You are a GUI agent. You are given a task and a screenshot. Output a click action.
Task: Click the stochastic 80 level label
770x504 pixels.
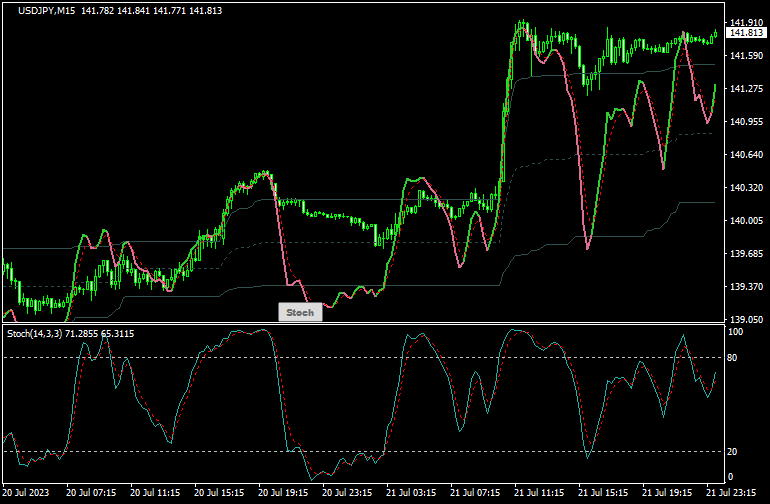[732, 358]
